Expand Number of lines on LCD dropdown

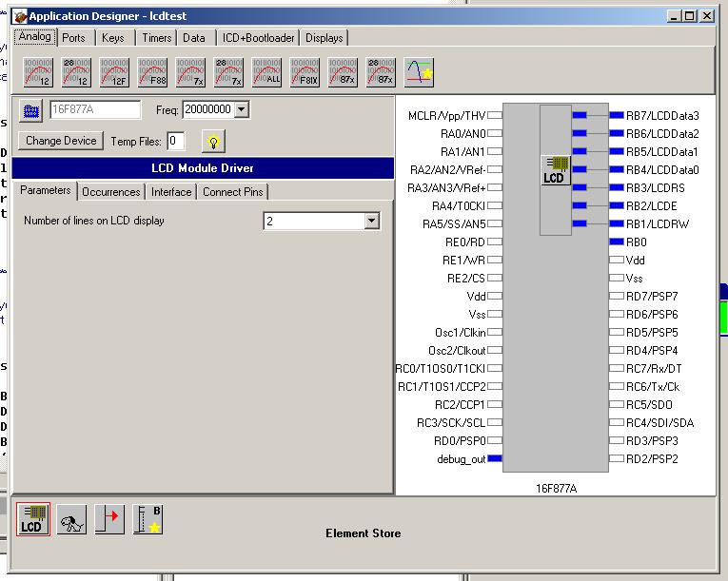coord(371,221)
